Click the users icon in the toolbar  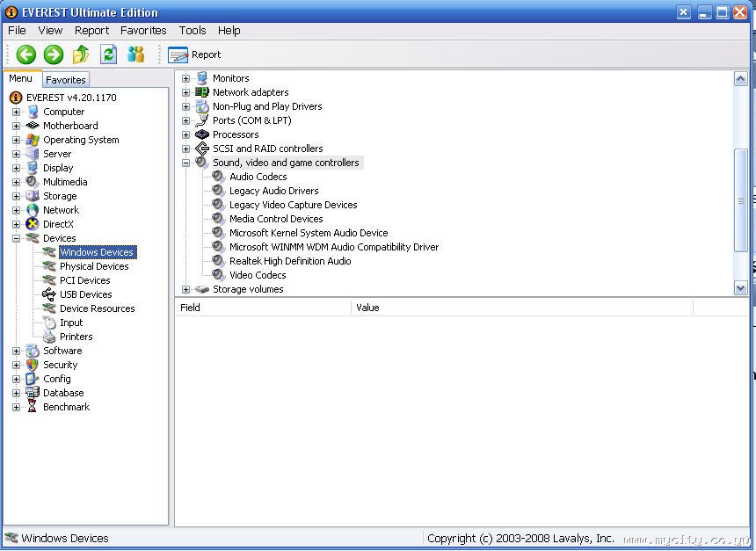click(136, 54)
